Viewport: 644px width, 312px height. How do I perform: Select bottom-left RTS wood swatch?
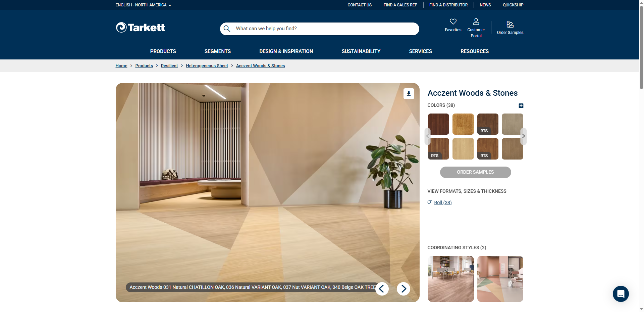438,149
